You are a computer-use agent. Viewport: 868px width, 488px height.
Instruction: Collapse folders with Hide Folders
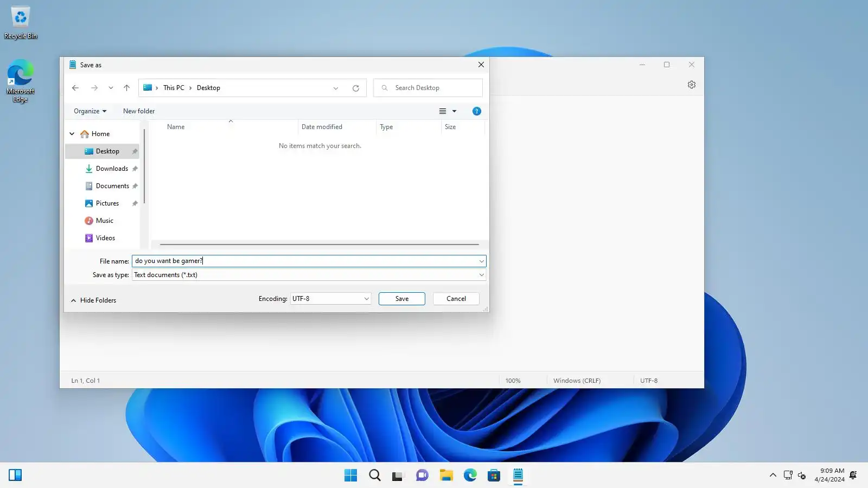pyautogui.click(x=93, y=300)
